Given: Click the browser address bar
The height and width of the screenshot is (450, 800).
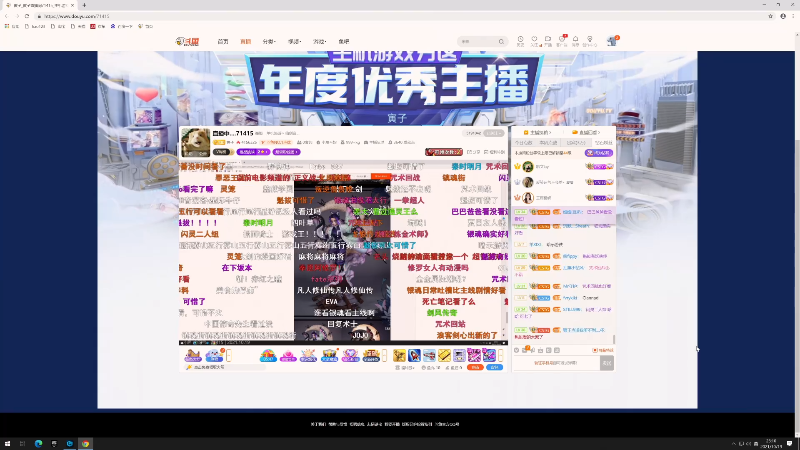Looking at the screenshot, I should pyautogui.click(x=403, y=16).
